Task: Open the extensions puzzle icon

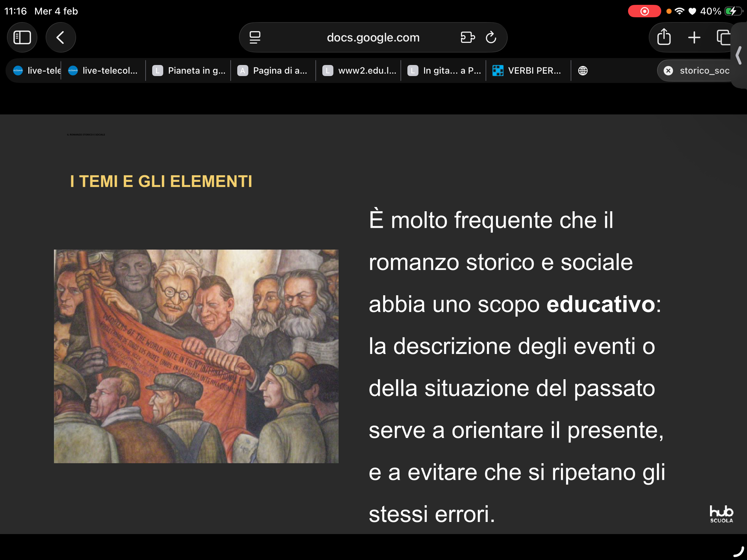Action: click(x=468, y=37)
